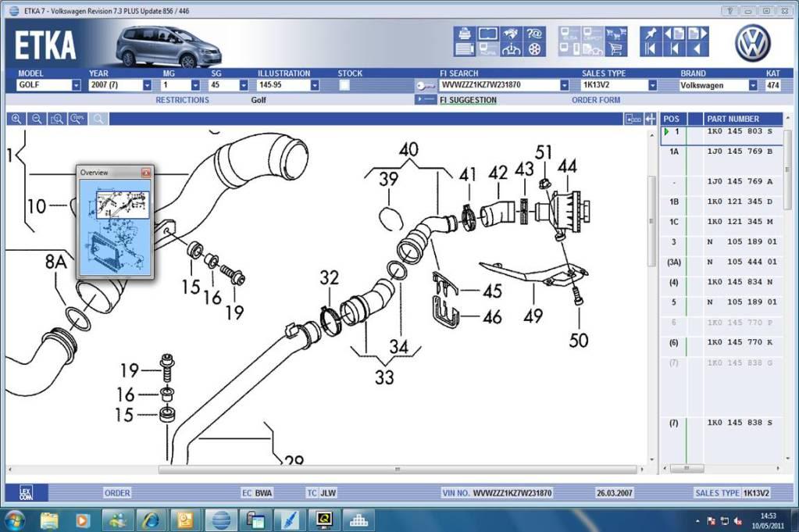This screenshot has height=532, width=799.
Task: Select part row 1K0 145 803 S
Action: point(721,136)
